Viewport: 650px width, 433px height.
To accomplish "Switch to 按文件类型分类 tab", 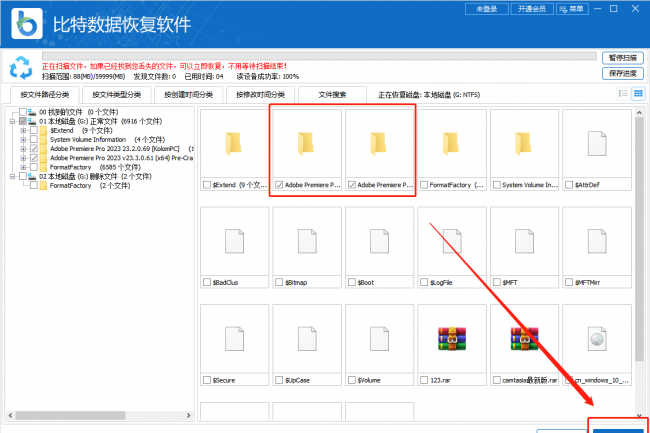I will (116, 95).
